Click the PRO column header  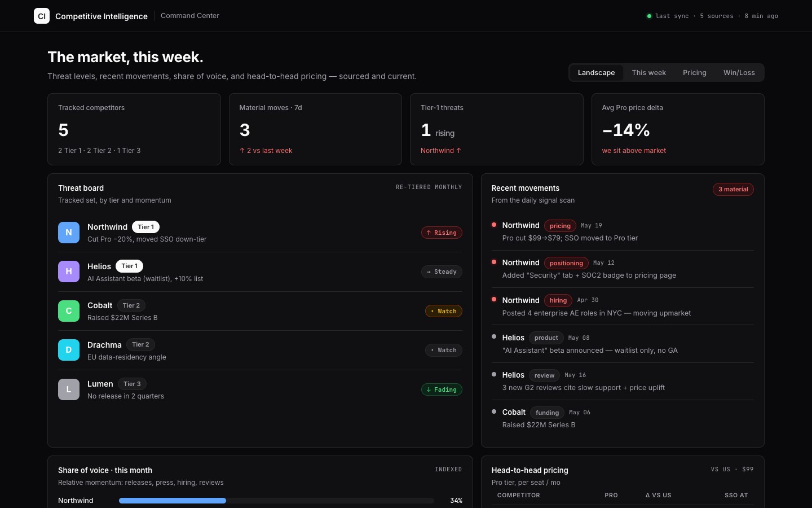611,495
